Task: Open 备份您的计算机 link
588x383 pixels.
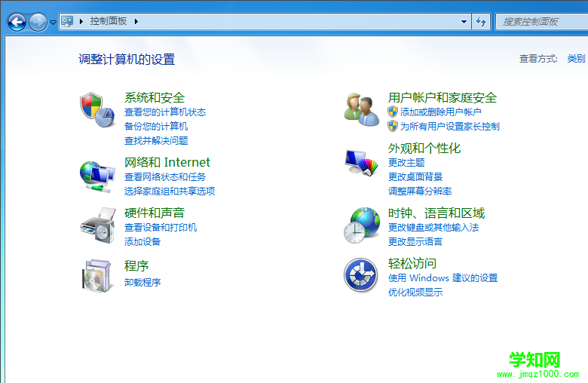Action: pyautogui.click(x=156, y=126)
